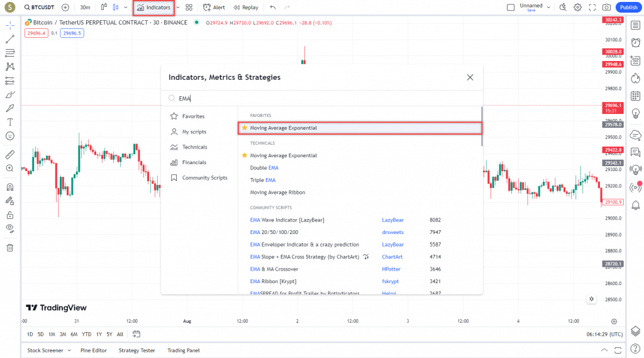The width and height of the screenshot is (644, 358).
Task: Set the YTD date range
Action: [x=87, y=334]
